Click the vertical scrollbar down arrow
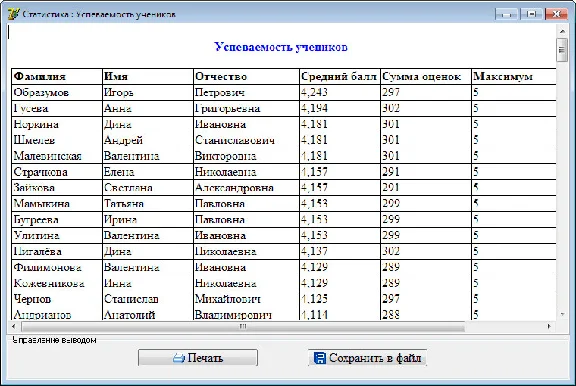Image resolution: width=576 pixels, height=386 pixels. (x=562, y=314)
